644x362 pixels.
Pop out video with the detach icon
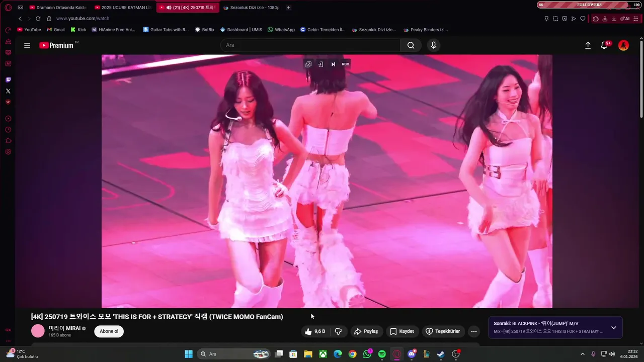click(308, 64)
